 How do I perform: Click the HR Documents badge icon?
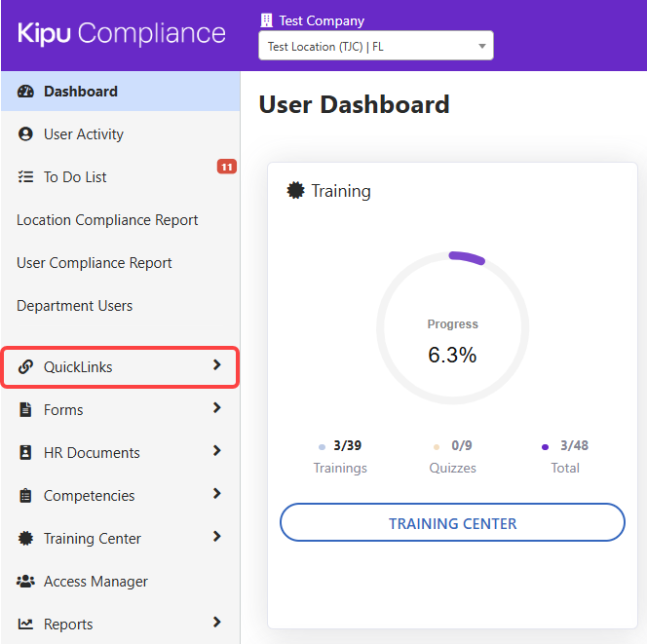pyautogui.click(x=26, y=453)
